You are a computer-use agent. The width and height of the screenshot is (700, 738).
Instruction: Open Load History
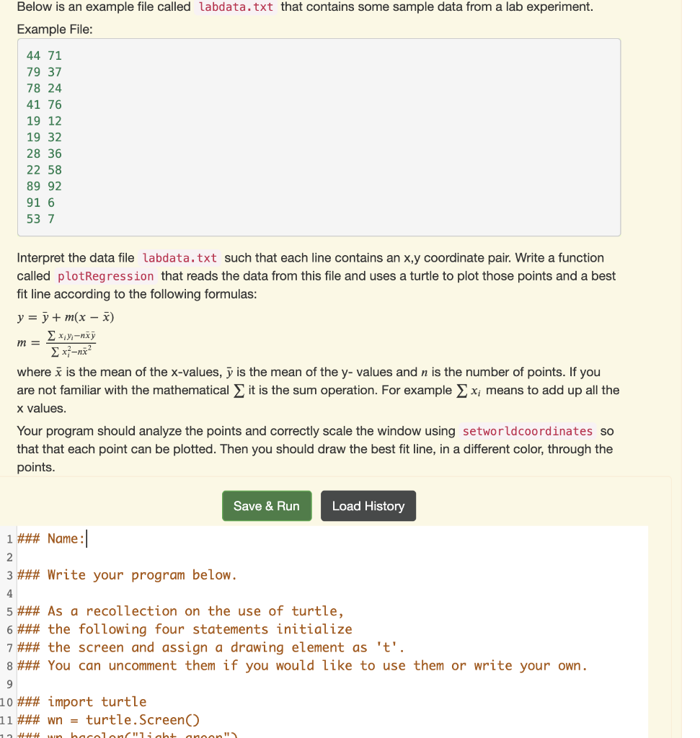point(368,505)
